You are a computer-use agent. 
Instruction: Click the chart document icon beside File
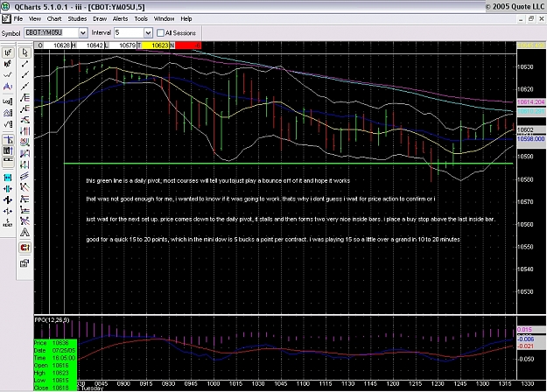click(x=6, y=19)
